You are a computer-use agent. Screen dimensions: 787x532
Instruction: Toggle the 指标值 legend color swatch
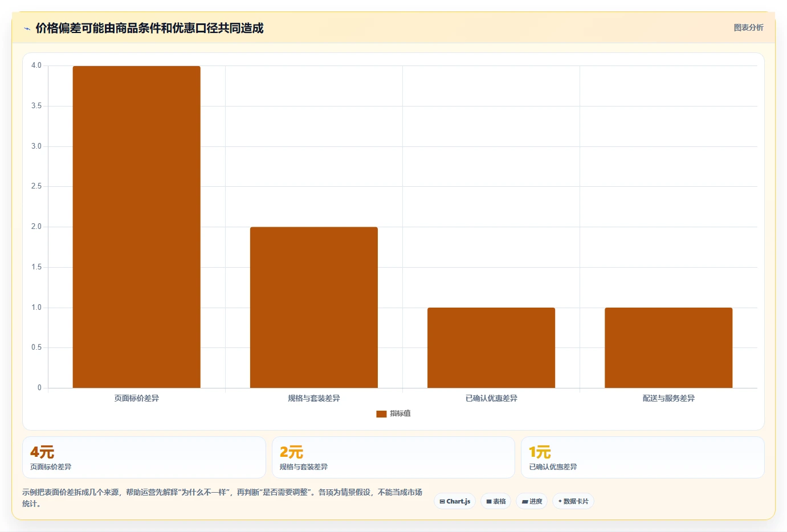pos(381,414)
